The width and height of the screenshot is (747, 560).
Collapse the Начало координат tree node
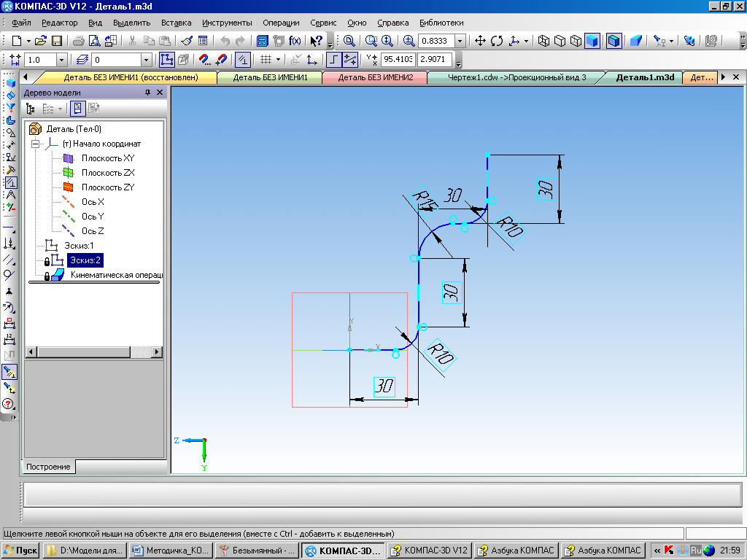[x=35, y=144]
